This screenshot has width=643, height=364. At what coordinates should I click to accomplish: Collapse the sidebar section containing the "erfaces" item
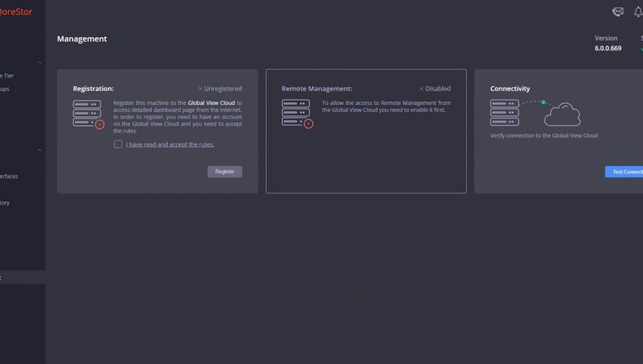[40, 150]
